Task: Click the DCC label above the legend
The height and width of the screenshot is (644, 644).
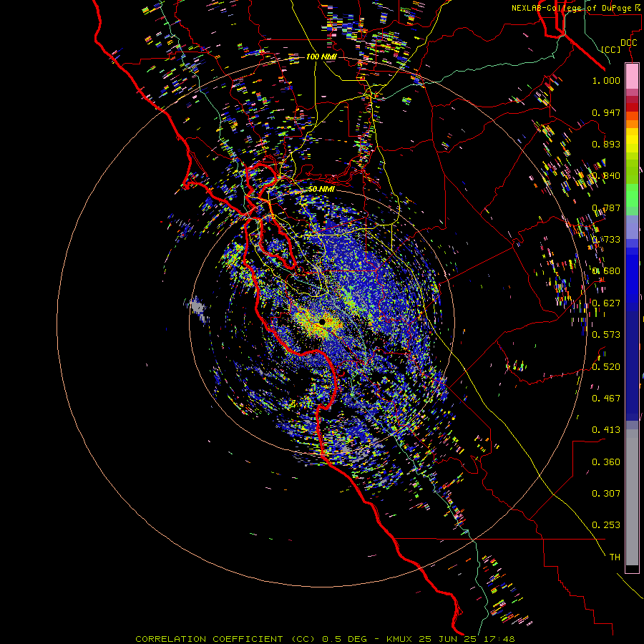Action: (x=628, y=43)
